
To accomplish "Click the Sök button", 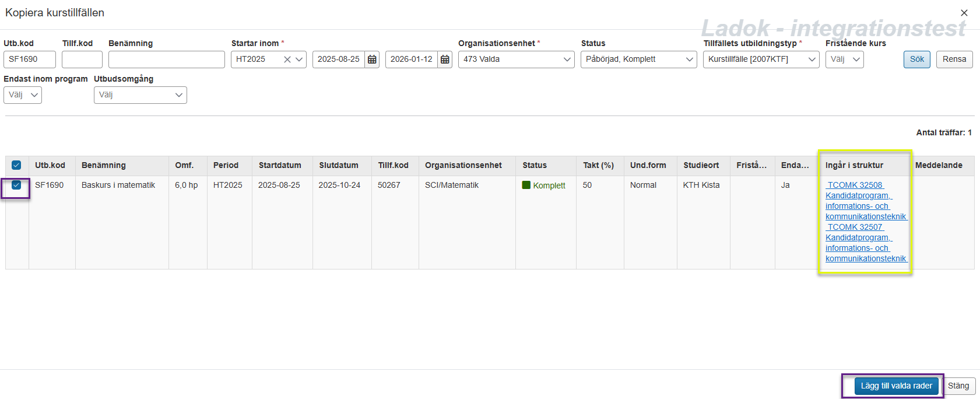I will (x=916, y=60).
